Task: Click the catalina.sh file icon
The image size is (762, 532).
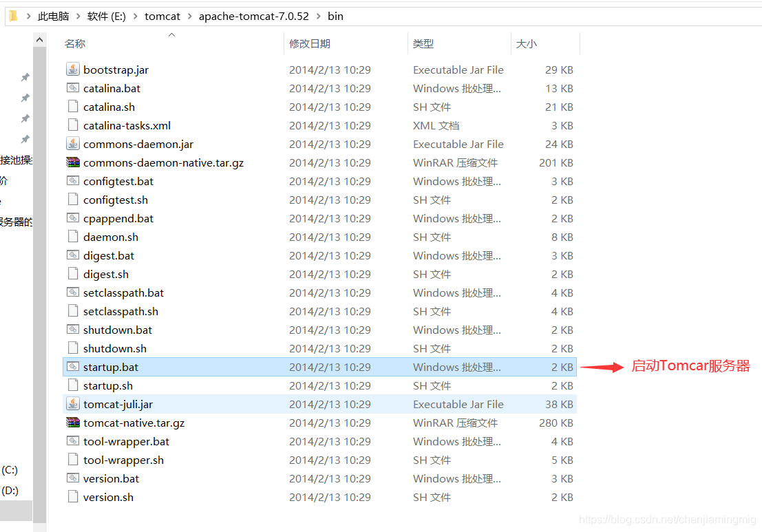Action: pyautogui.click(x=73, y=107)
